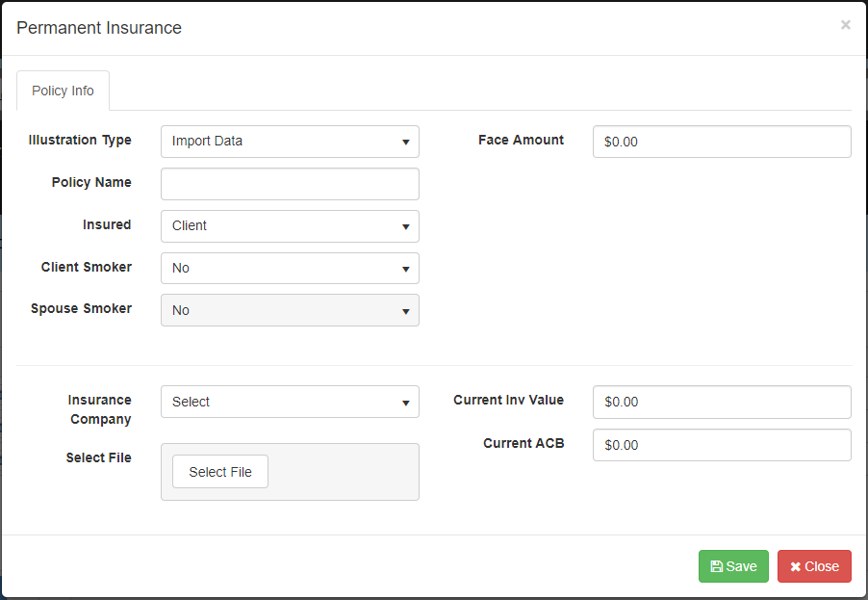The height and width of the screenshot is (600, 868).
Task: Open the Spouse Smoker dropdown
Action: (289, 311)
